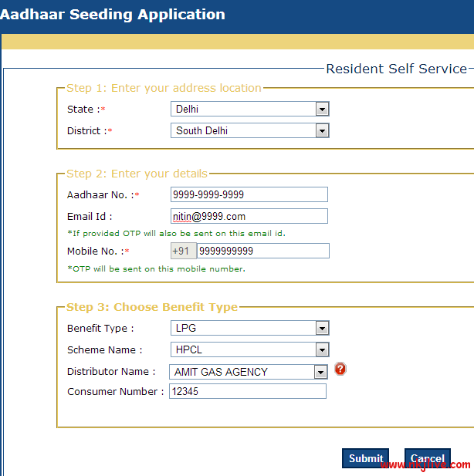The image size is (474, 476).
Task: Click the 'Resident Self Service' heading
Action: click(397, 69)
